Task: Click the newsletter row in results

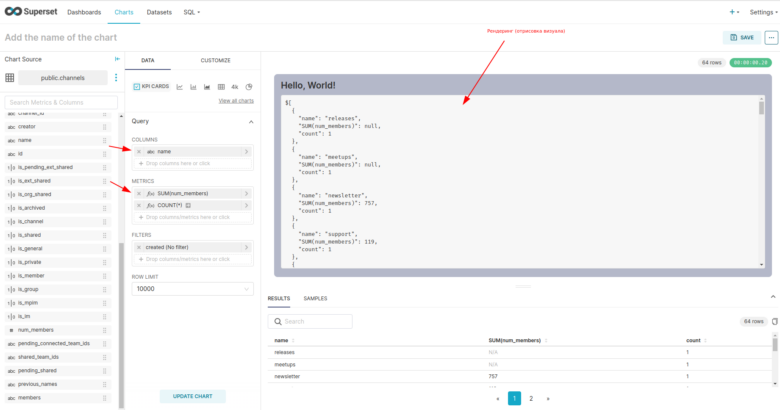Action: point(519,377)
